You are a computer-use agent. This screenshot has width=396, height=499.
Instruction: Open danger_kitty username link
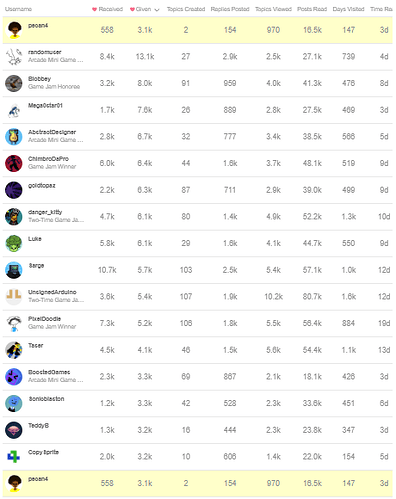[x=45, y=212]
